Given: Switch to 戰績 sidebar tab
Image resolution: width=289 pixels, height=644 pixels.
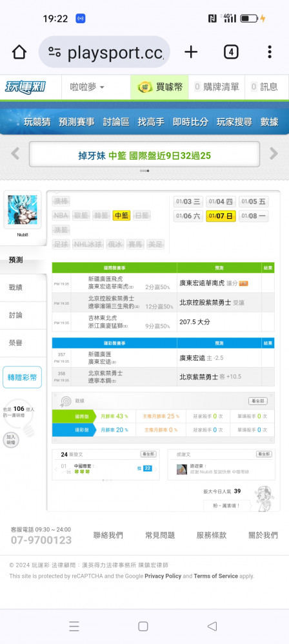Looking at the screenshot, I should (23, 287).
